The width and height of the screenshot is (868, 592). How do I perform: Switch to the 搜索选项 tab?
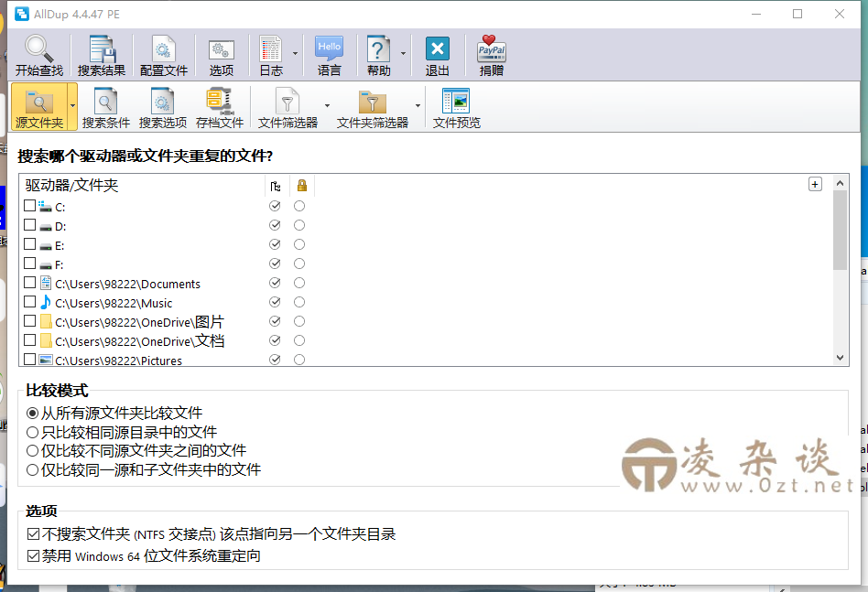163,108
